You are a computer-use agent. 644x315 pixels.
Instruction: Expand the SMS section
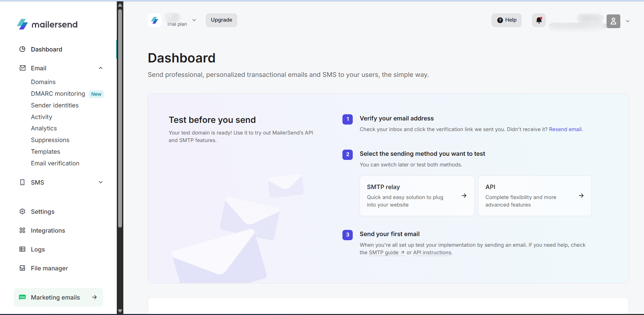100,182
